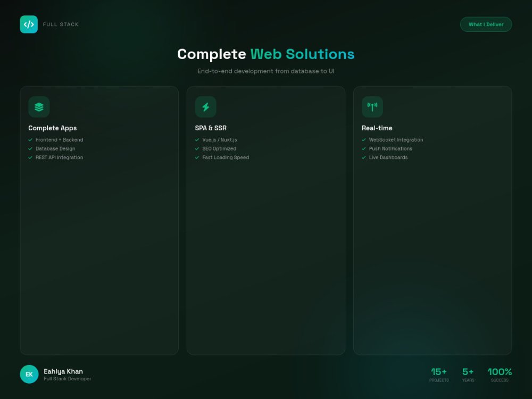The height and width of the screenshot is (399, 532).
Task: Click the code brackets logo icon
Action: tap(29, 24)
